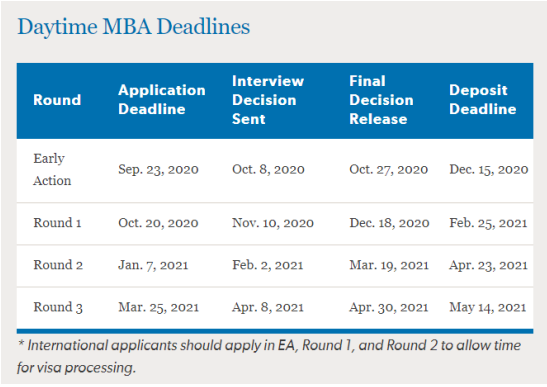The image size is (547, 387).
Task: Select the Round 2 row label
Action: (x=58, y=265)
